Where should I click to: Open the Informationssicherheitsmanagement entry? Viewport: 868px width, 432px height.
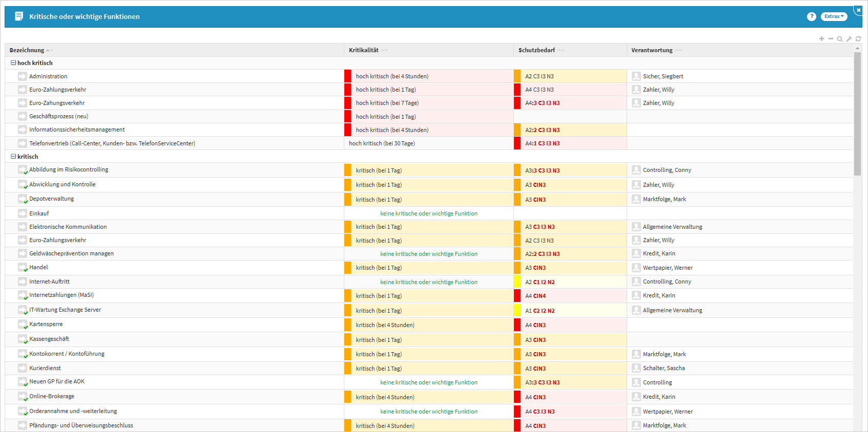coord(77,130)
